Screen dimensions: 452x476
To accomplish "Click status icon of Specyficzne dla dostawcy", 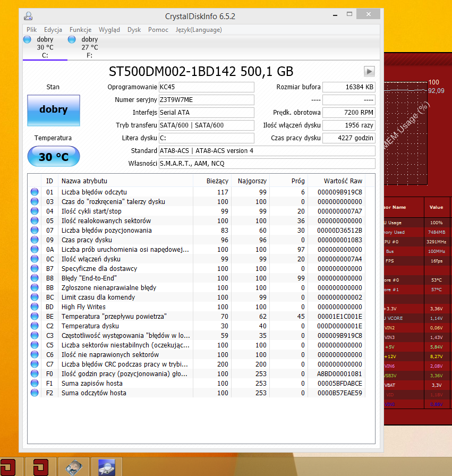I will [35, 268].
